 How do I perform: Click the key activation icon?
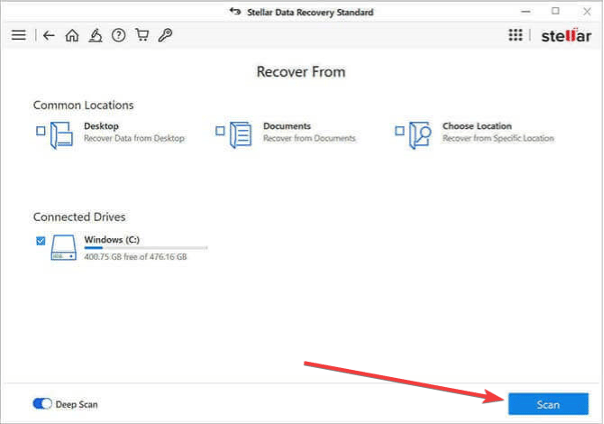[x=165, y=35]
